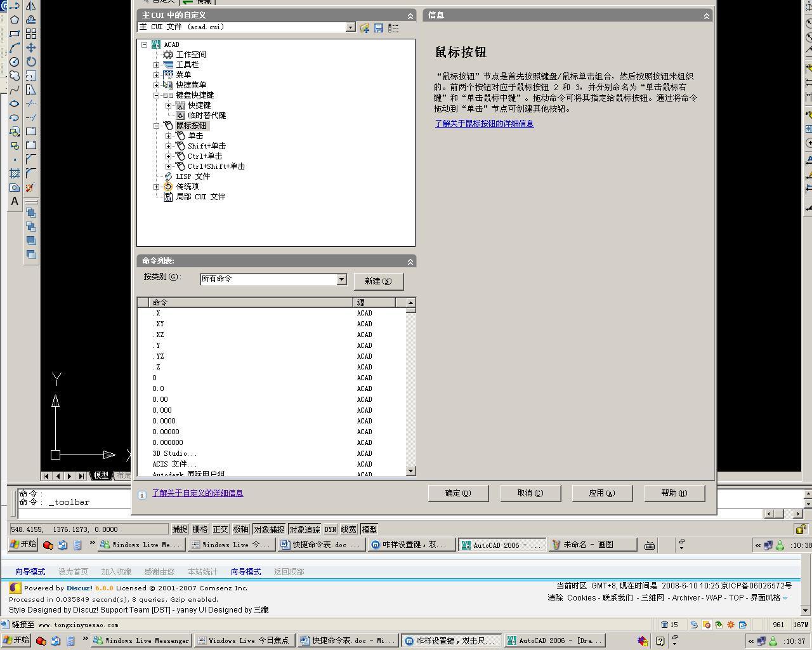The height and width of the screenshot is (650, 812).
Task: Select the Hatch tool
Action: 15,173
